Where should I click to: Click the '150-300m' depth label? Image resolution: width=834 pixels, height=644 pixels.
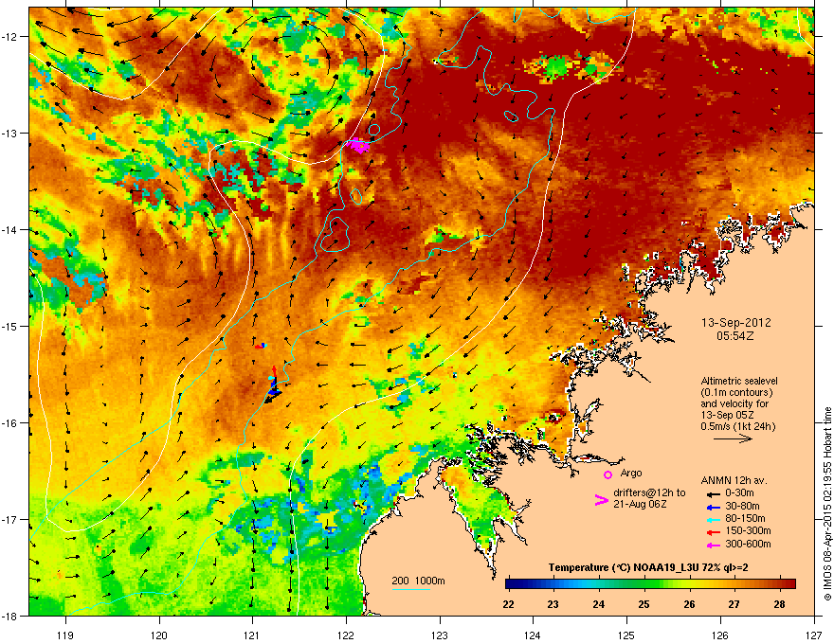748,530
